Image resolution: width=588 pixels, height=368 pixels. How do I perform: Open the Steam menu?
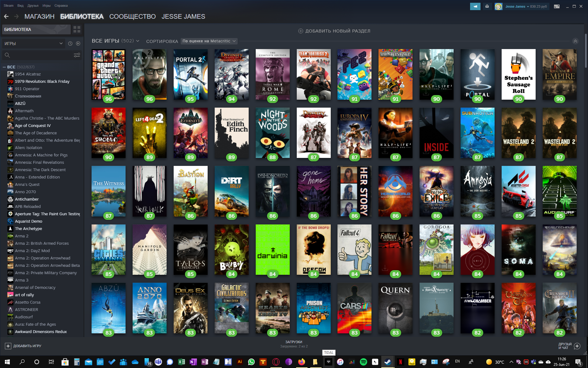[9, 6]
